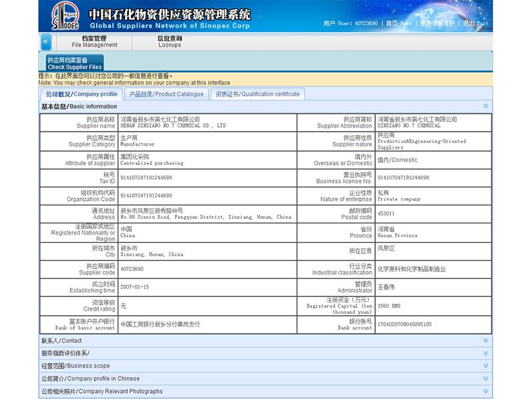Viewport: 532px width, 399px height.
Task: Expand the Company Relevant Photographs section
Action: point(485,391)
